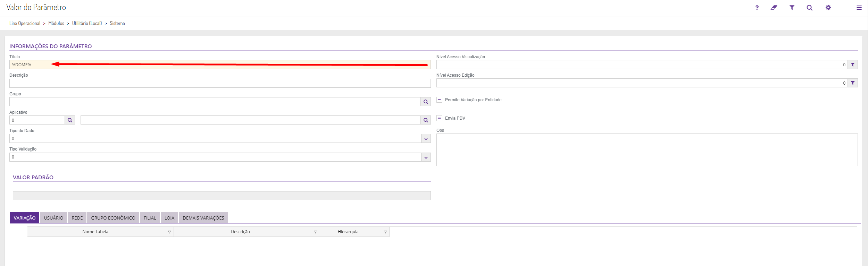The width and height of the screenshot is (868, 266).
Task: Switch to the GRUPO ECONÔMICO tab
Action: [113, 218]
